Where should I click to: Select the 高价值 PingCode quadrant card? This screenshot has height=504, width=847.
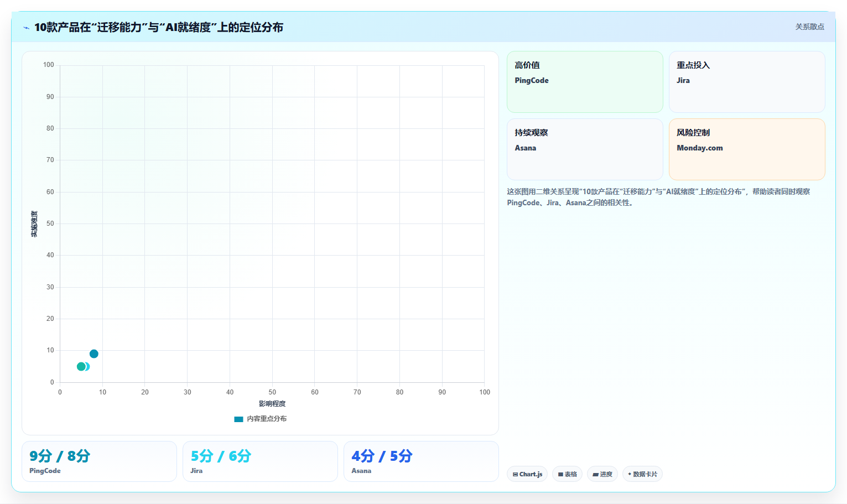[585, 82]
